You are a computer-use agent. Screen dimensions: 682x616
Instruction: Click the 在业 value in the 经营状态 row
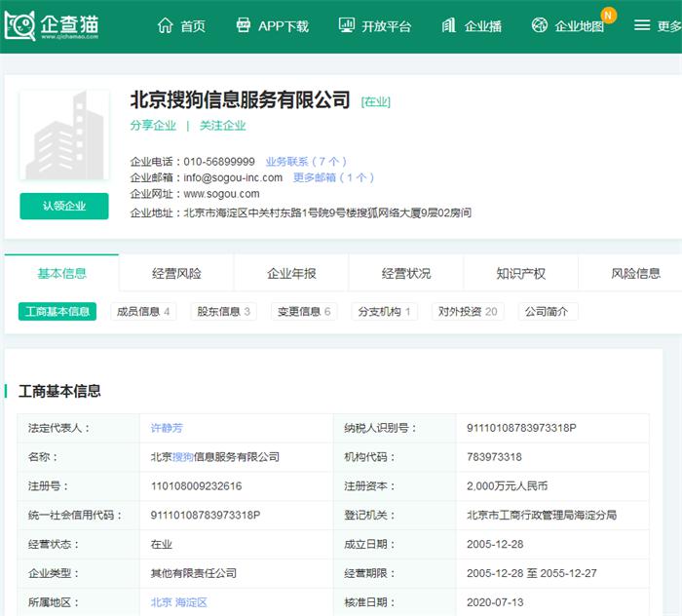(x=162, y=544)
